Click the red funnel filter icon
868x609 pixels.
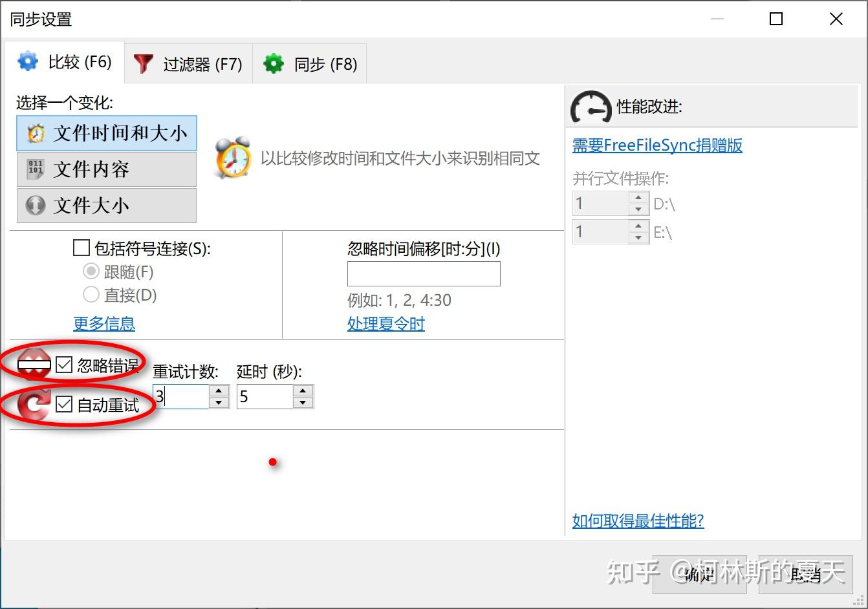pyautogui.click(x=143, y=63)
